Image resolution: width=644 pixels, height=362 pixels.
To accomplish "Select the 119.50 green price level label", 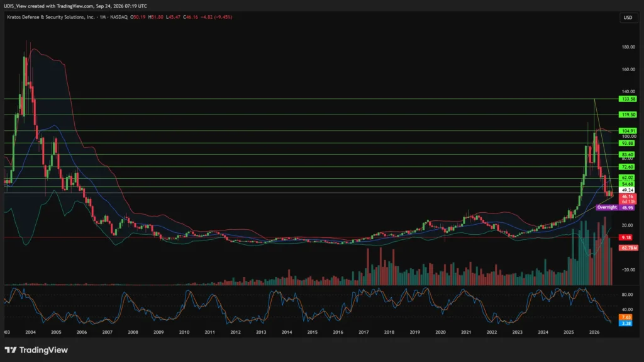I will 628,115.
